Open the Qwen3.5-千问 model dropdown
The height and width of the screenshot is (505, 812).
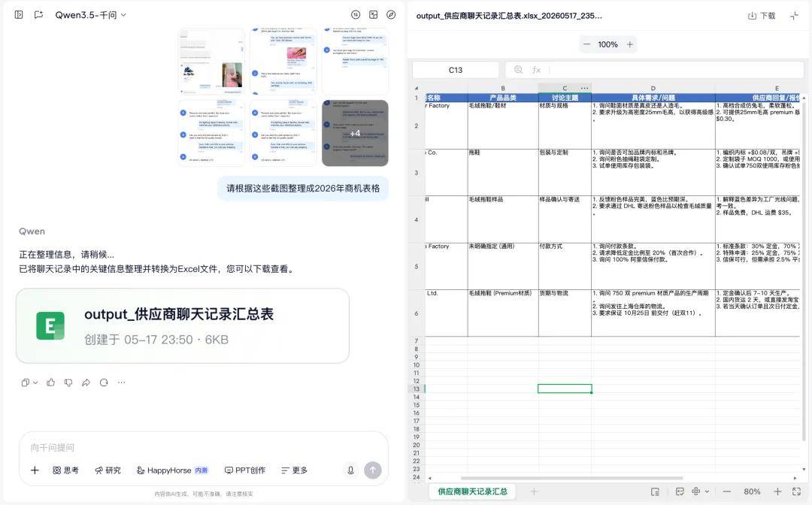point(91,15)
